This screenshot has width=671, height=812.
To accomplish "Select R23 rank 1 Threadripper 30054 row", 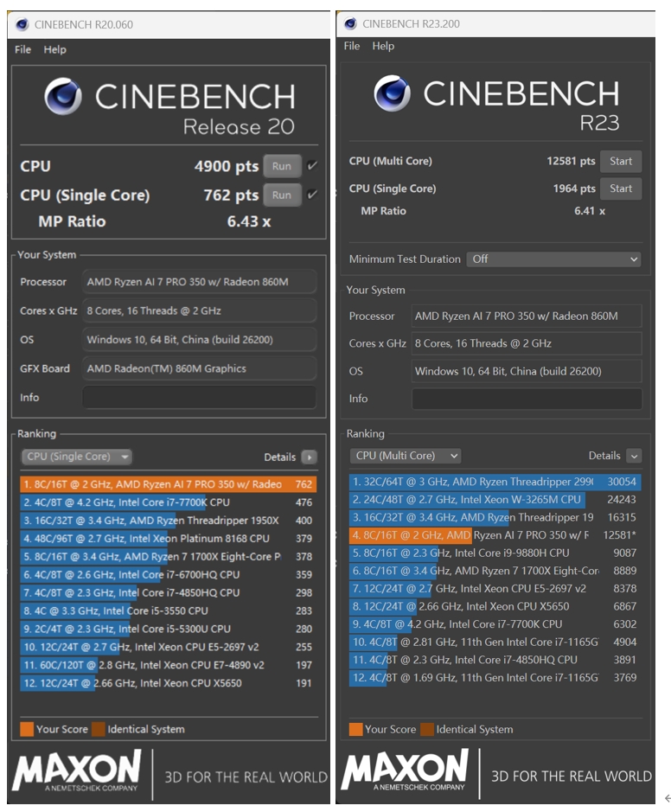I will tap(495, 482).
